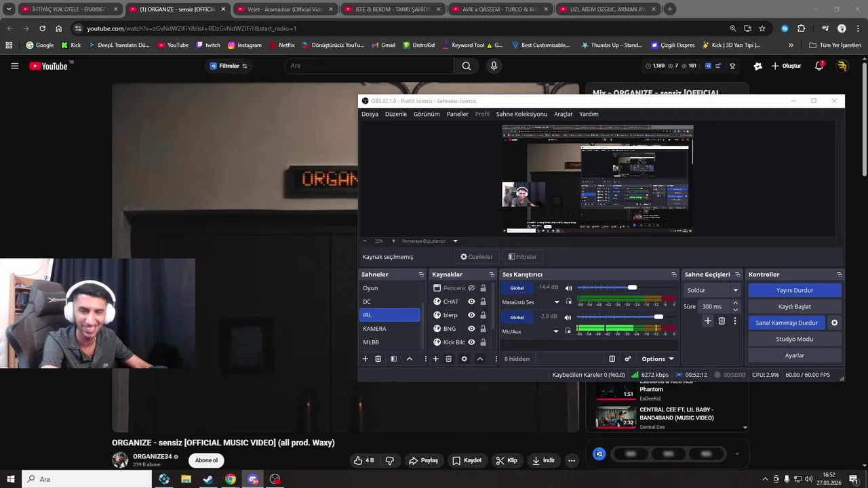The height and width of the screenshot is (488, 868).
Task: Open Sahne Koleksiyonu menu in OBS
Action: (521, 114)
